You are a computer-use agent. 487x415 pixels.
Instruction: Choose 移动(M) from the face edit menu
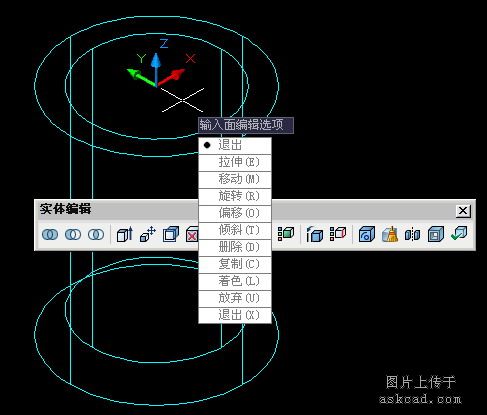[235, 180]
